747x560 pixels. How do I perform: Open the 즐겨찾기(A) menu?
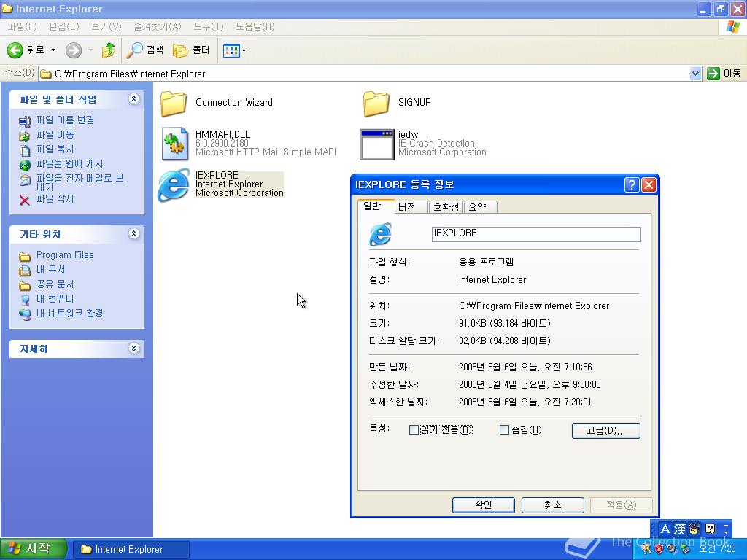(x=158, y=27)
